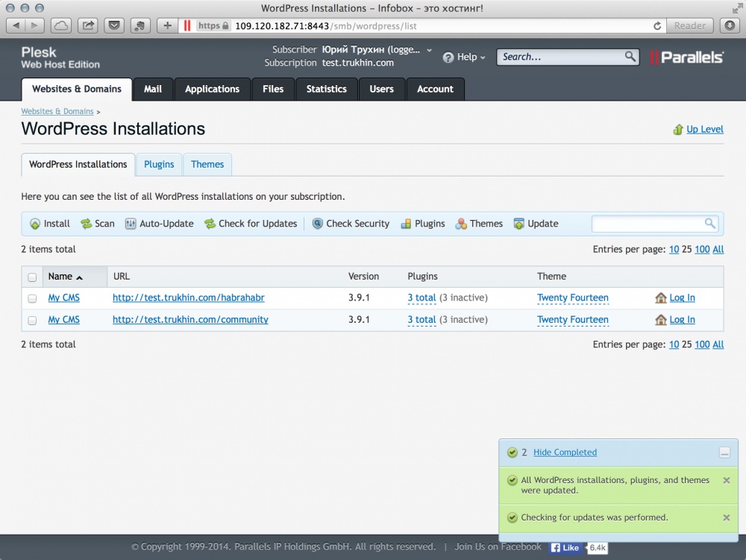Open the Applications tab
This screenshot has width=746, height=560.
(x=212, y=89)
